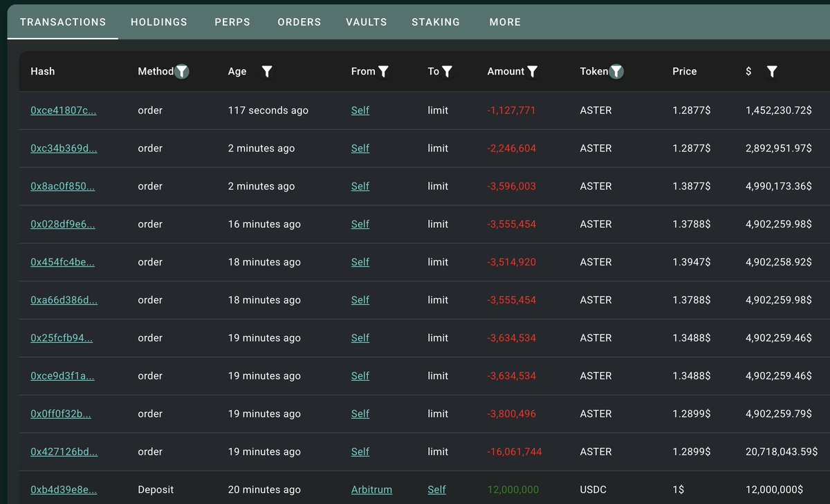This screenshot has width=830, height=504.
Task: Click the Amount column filter icon
Action: coord(533,71)
